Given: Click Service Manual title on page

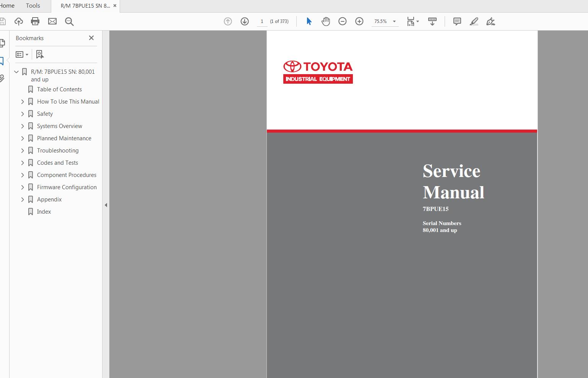Looking at the screenshot, I should [453, 182].
